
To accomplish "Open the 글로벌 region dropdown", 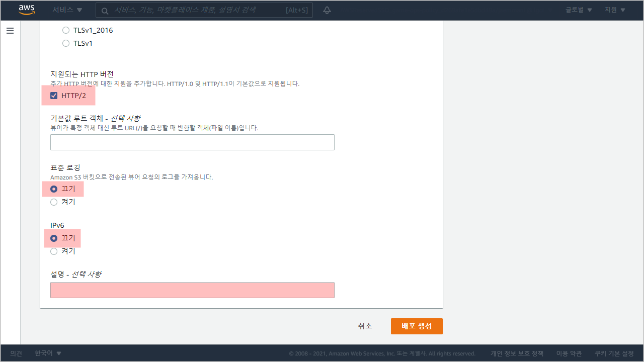I will coord(579,10).
